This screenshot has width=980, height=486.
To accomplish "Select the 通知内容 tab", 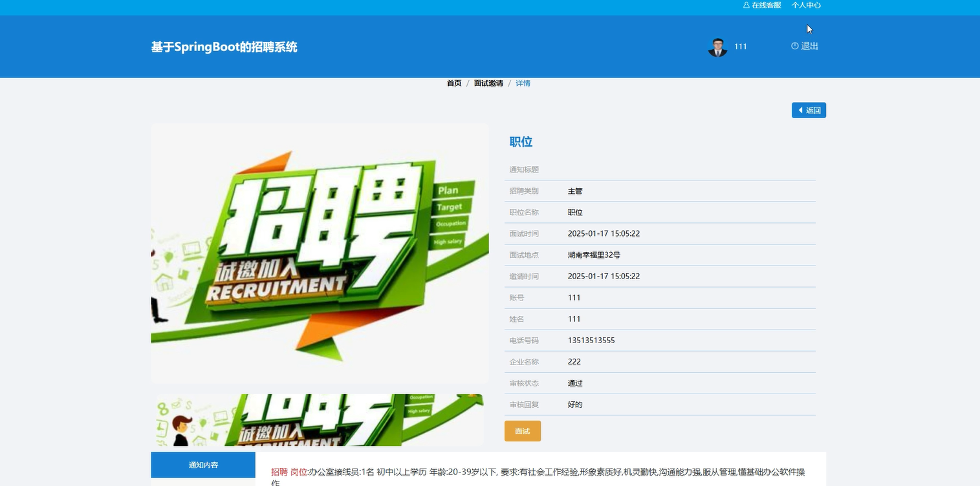I will point(202,464).
